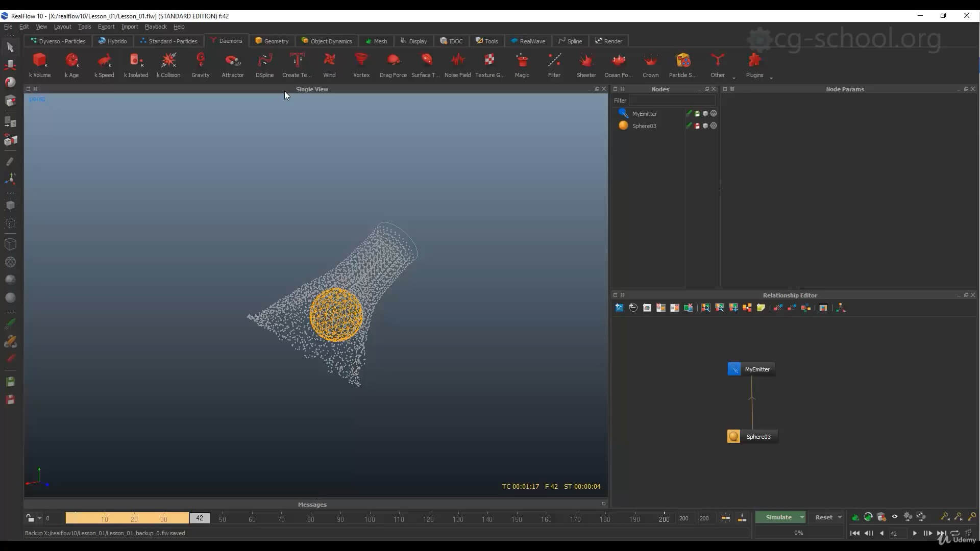
Task: Click the Sphere03 node in Relationship Editor
Action: (x=752, y=437)
